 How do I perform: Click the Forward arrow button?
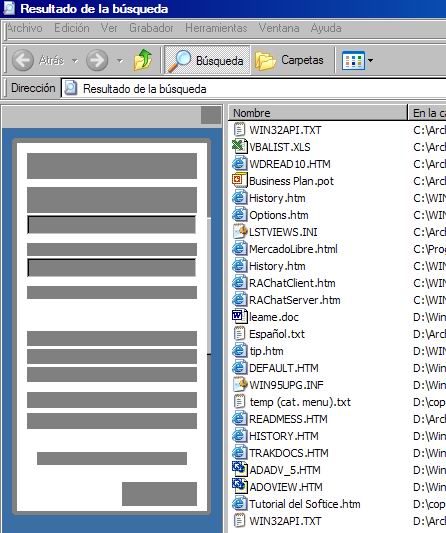coord(97,60)
